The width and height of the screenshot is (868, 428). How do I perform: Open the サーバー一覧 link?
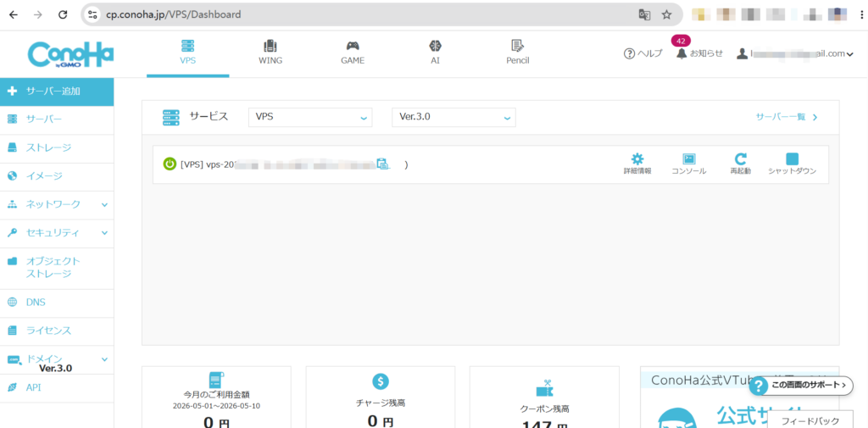787,117
